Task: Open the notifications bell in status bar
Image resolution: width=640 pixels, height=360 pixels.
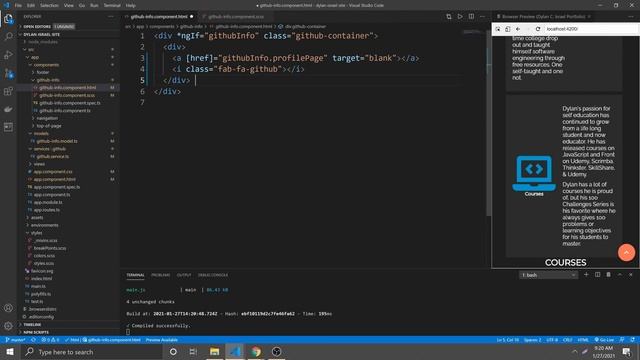Action: [x=632, y=340]
